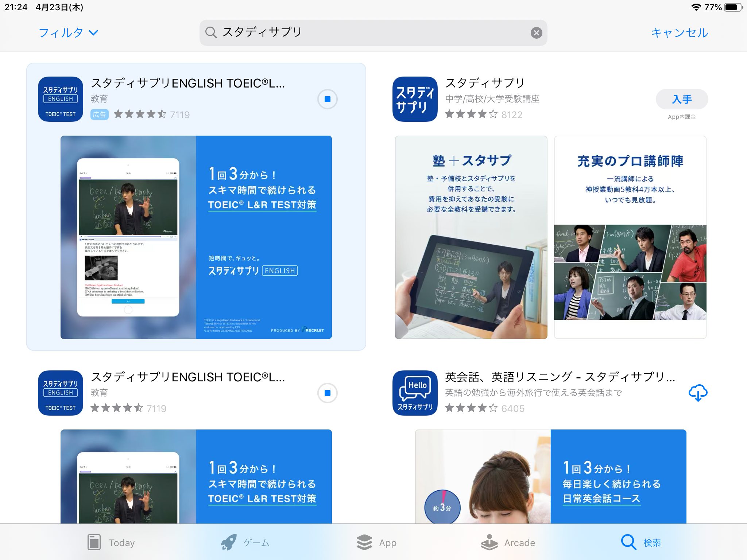This screenshot has height=560, width=747.
Task: Click the 広告 ad badge
Action: click(x=99, y=114)
